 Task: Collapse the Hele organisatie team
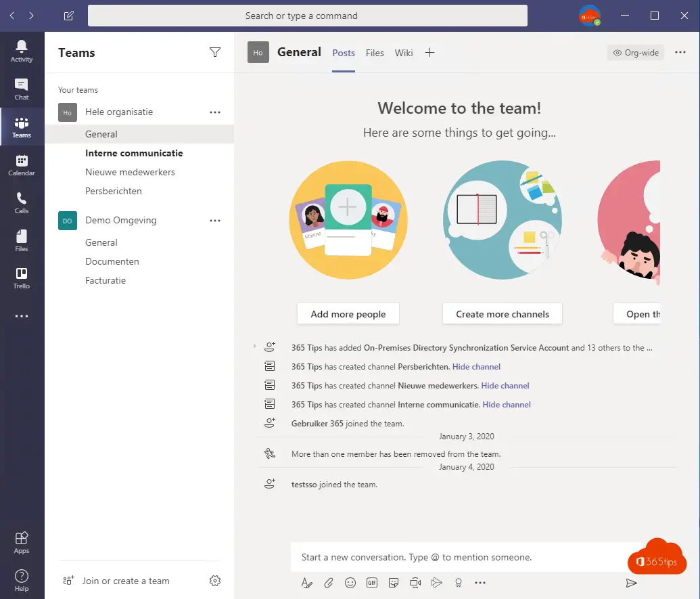[119, 112]
